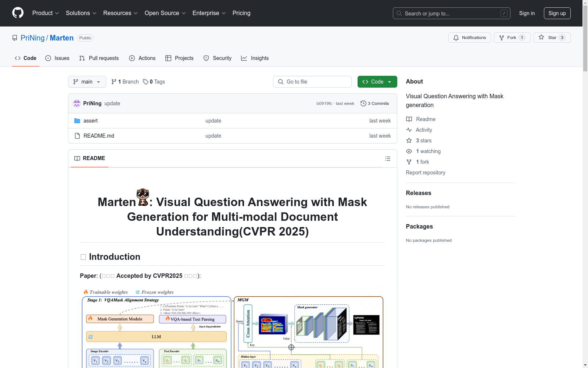588x368 pixels.
Task: Click the Star count badge
Action: tap(562, 38)
